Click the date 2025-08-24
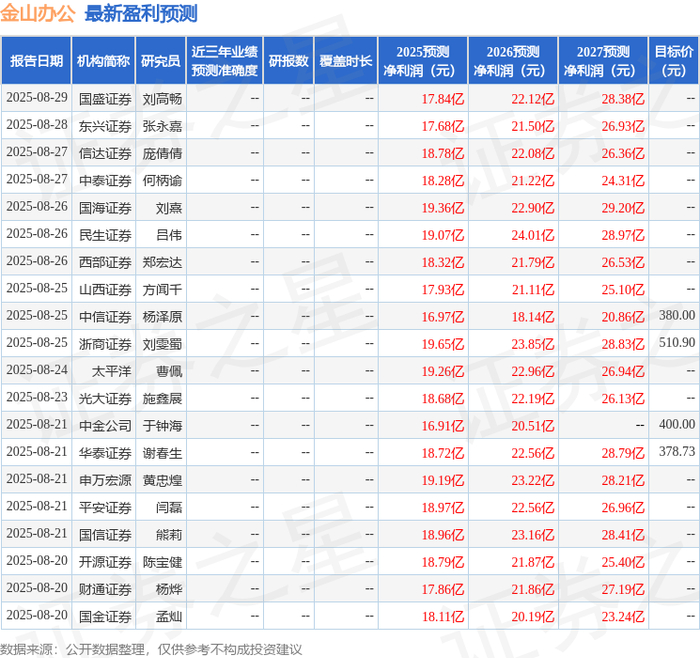This screenshot has width=700, height=658. 37,370
